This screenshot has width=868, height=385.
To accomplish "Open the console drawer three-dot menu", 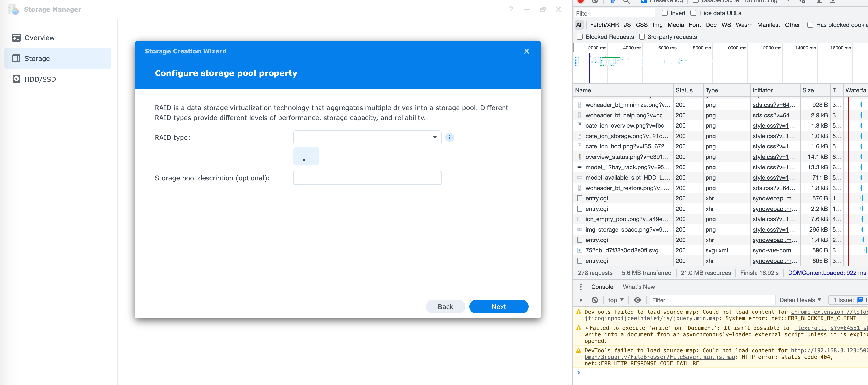I will click(581, 287).
